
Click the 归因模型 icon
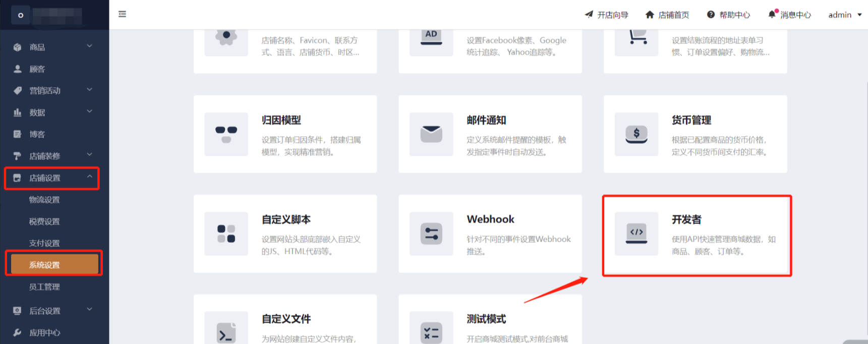[x=226, y=134]
